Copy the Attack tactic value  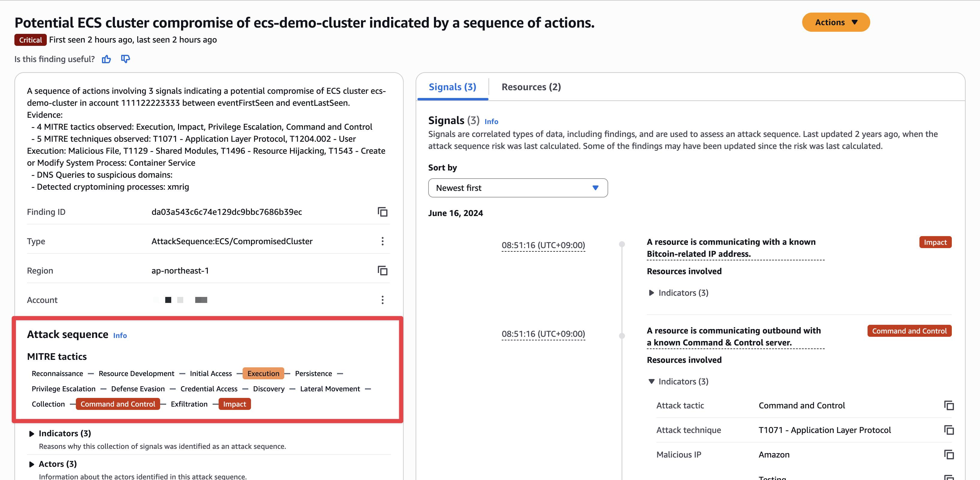pyautogui.click(x=949, y=405)
